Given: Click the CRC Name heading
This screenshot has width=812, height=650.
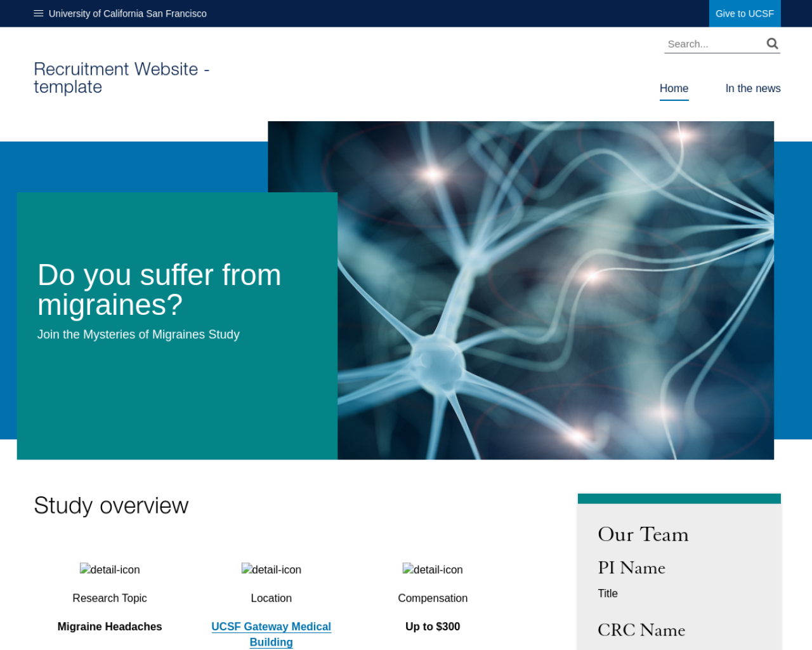Looking at the screenshot, I should (x=641, y=630).
